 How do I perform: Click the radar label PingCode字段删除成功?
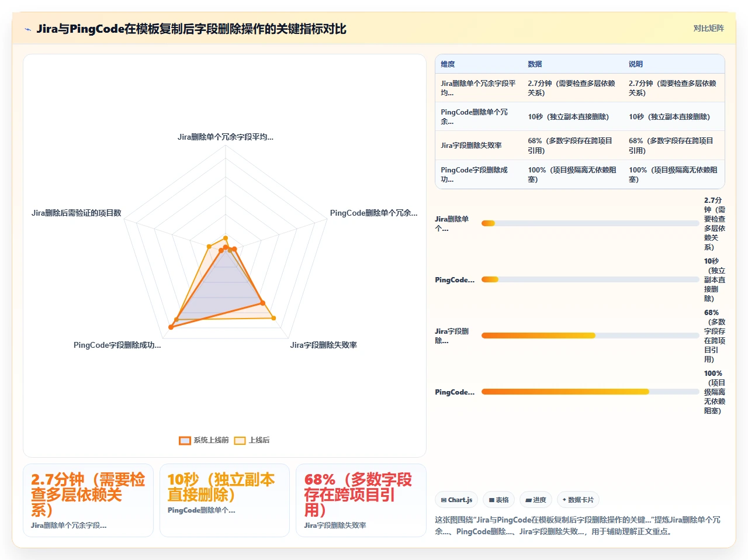click(x=117, y=345)
